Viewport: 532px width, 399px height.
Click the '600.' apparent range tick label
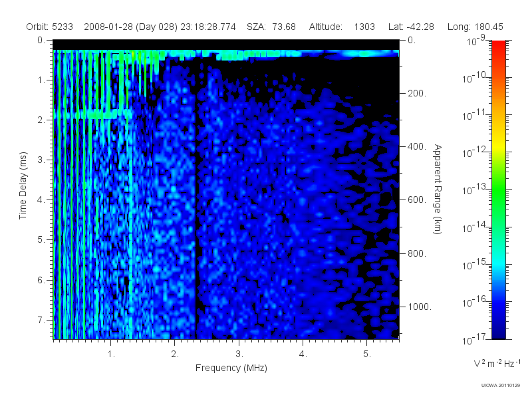[417, 200]
